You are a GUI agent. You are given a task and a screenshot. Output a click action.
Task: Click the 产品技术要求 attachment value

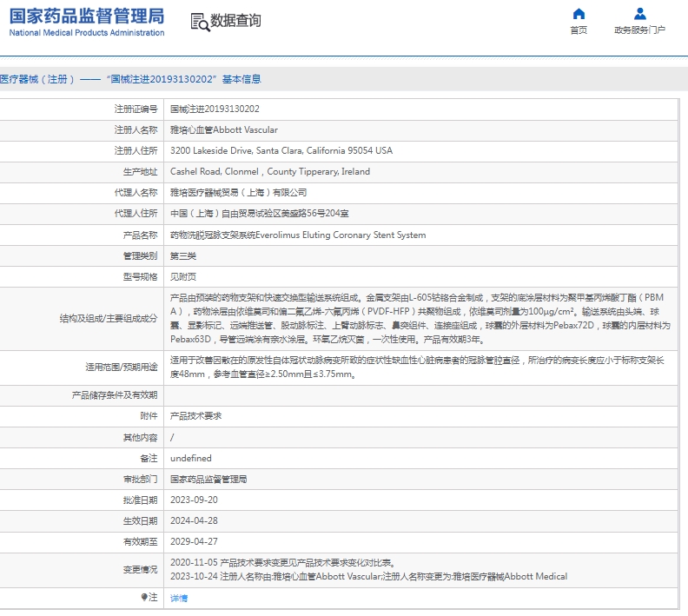pyautogui.click(x=195, y=416)
